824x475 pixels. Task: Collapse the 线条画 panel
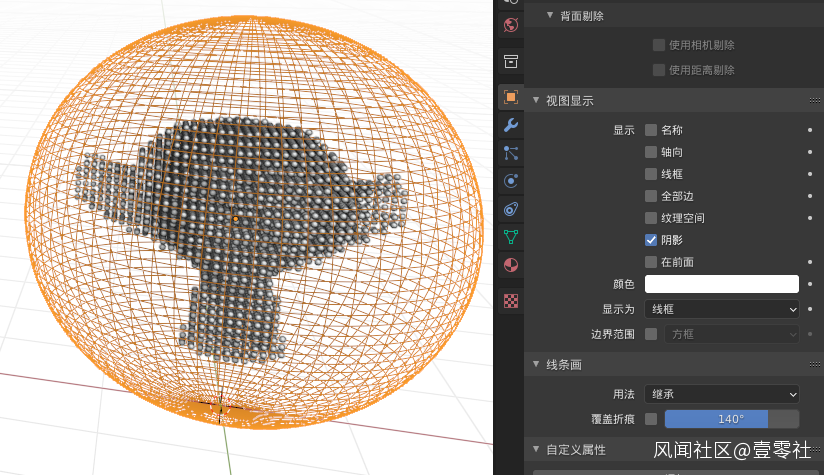click(x=536, y=364)
